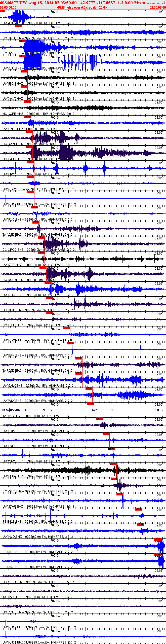Image resolution: width=166 pixels, height=644 pixels.
Task: Click the red pick marker on CC CPCO trace
Action: 41,237
